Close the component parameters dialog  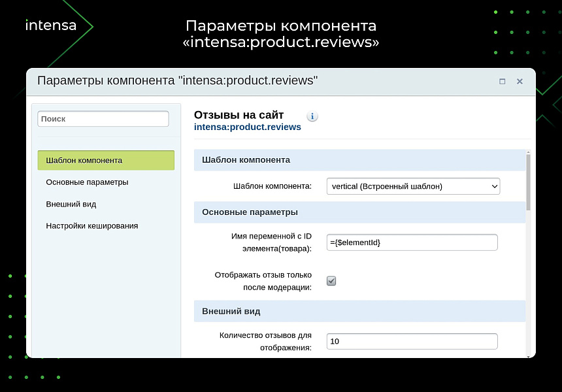[x=520, y=82]
